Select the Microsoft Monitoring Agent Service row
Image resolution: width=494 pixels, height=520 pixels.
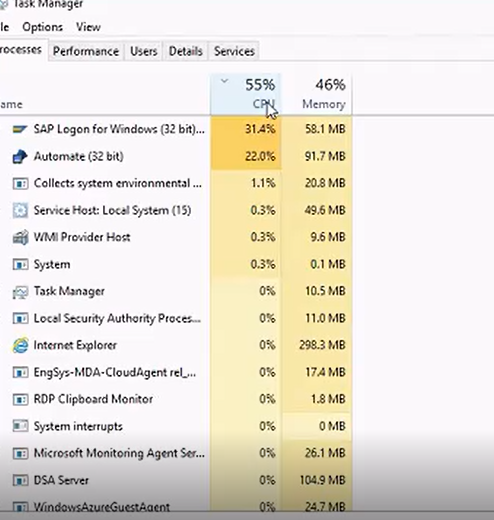tap(176, 453)
